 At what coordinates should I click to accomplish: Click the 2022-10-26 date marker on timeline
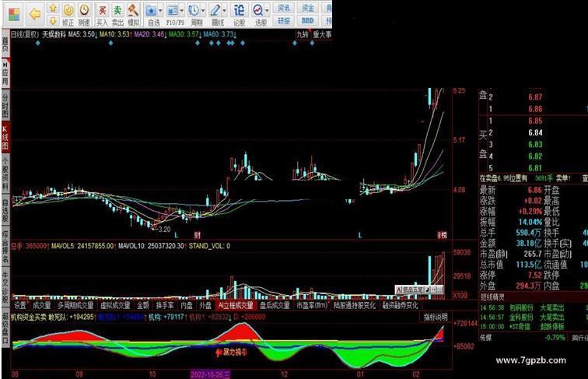click(x=210, y=374)
